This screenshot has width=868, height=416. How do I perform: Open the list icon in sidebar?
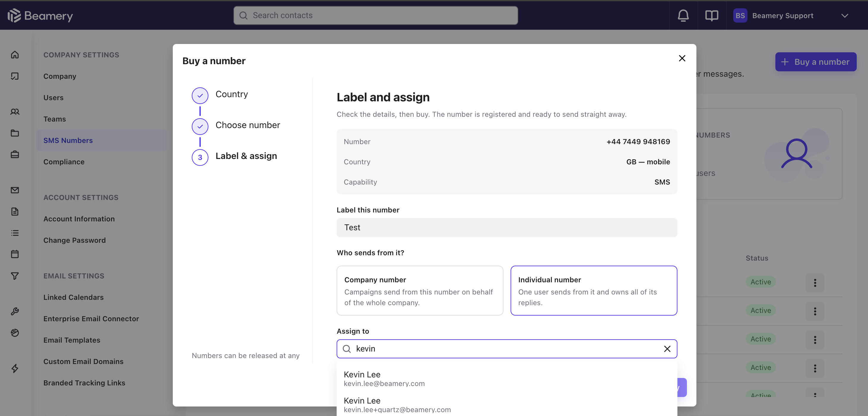[15, 233]
